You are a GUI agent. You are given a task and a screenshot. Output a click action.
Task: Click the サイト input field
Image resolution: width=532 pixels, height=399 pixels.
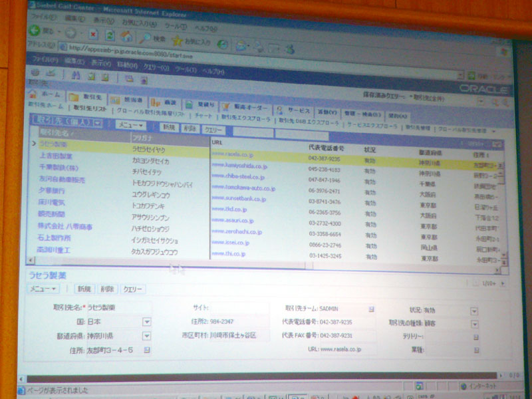tap(239, 308)
